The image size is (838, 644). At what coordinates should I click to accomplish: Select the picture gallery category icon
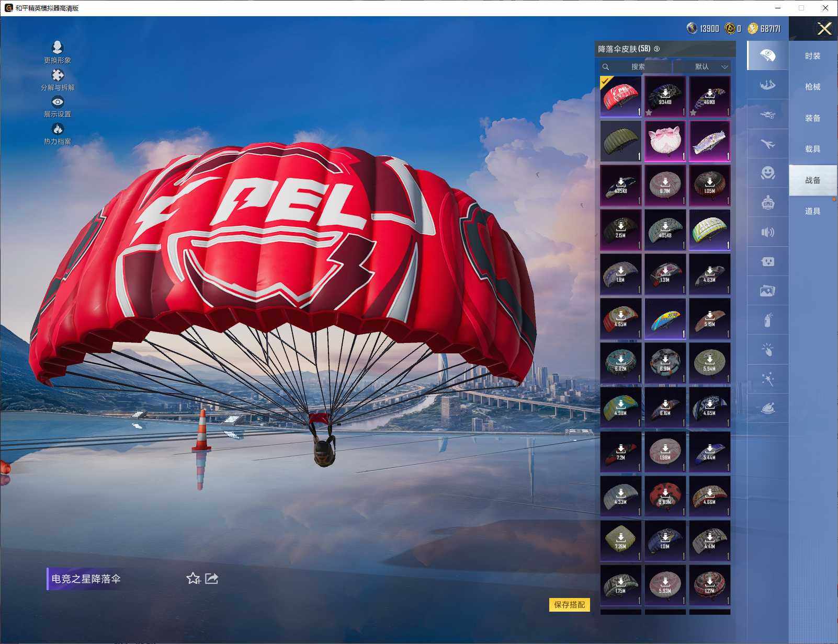(767, 291)
